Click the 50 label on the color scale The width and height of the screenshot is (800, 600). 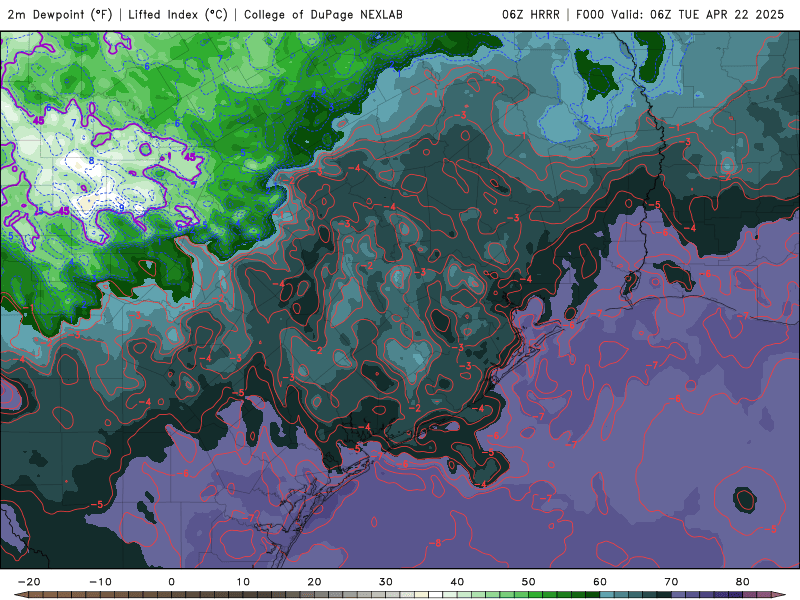(529, 582)
